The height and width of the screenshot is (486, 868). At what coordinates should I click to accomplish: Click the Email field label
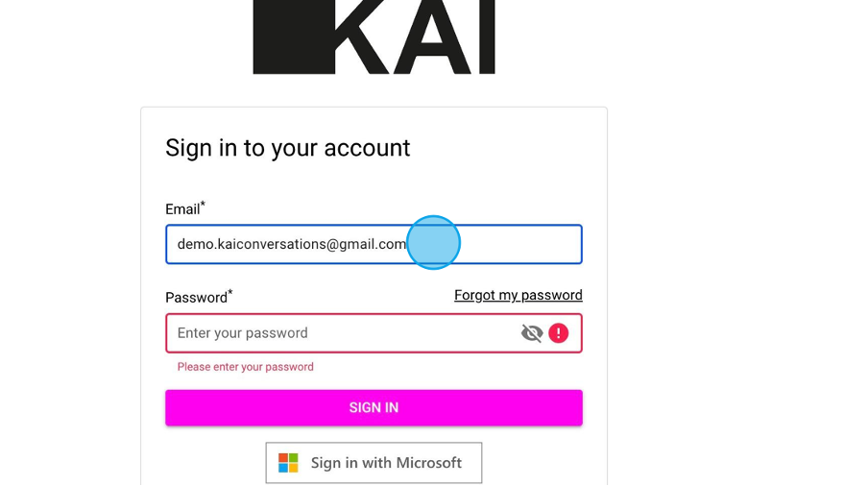point(182,209)
